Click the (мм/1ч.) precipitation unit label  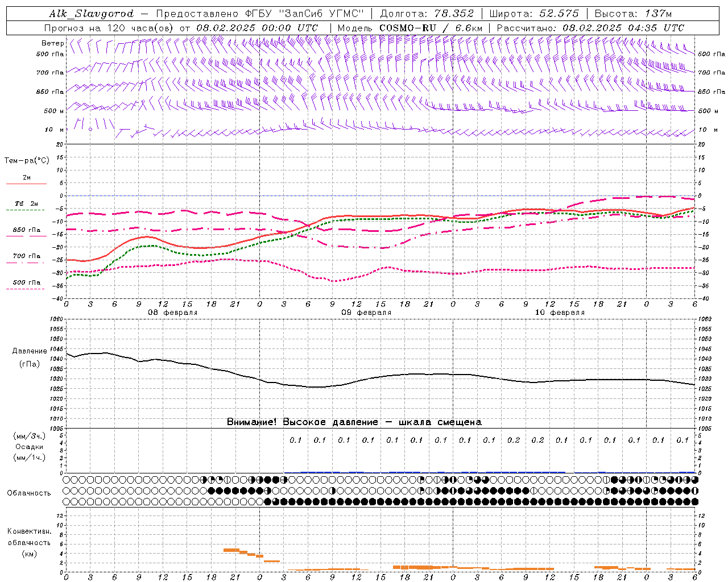[x=30, y=458]
